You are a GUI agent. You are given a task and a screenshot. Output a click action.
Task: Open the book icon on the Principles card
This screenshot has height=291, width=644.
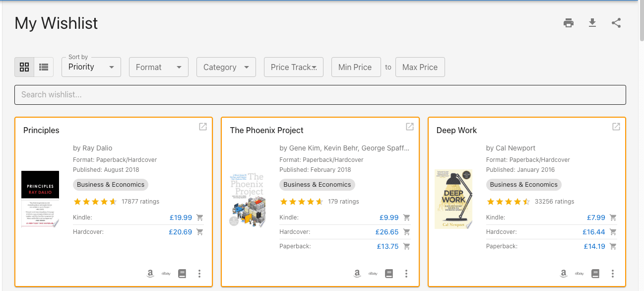pyautogui.click(x=182, y=274)
